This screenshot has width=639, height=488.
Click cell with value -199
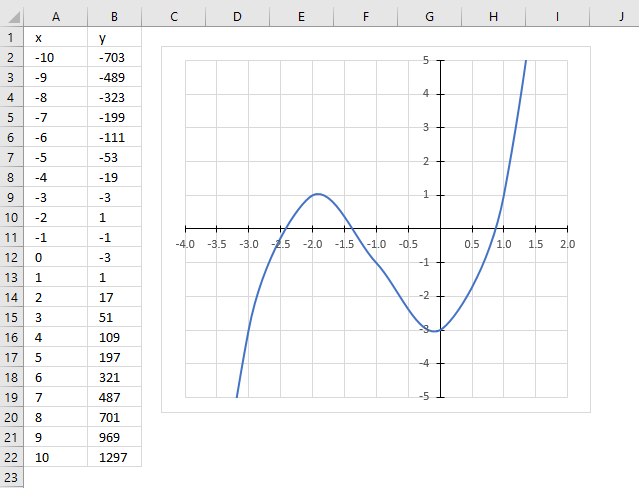pos(114,117)
